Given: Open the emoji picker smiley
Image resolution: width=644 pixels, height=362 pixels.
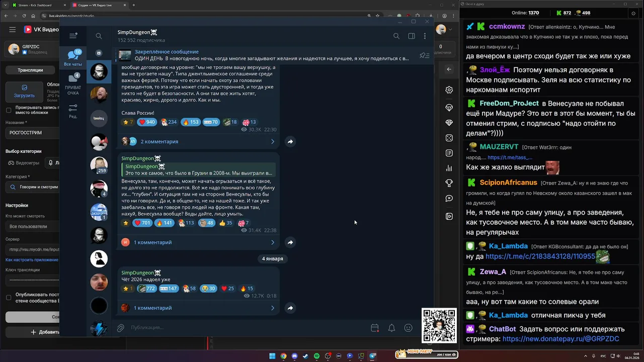Looking at the screenshot, I should point(409,328).
